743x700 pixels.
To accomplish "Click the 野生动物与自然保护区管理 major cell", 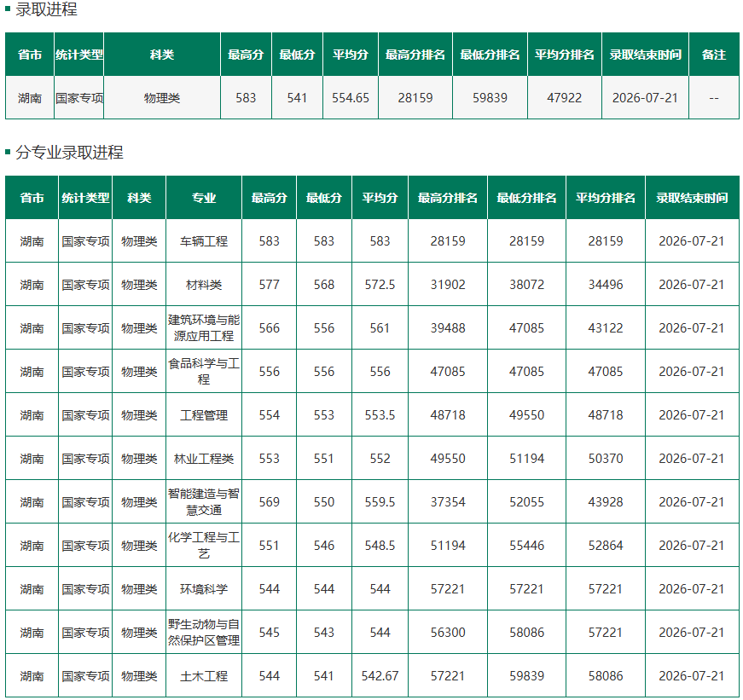I will [x=204, y=633].
